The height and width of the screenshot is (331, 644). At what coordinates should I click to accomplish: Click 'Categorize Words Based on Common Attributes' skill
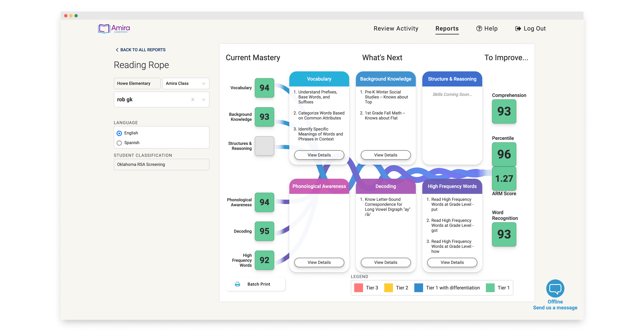[321, 115]
